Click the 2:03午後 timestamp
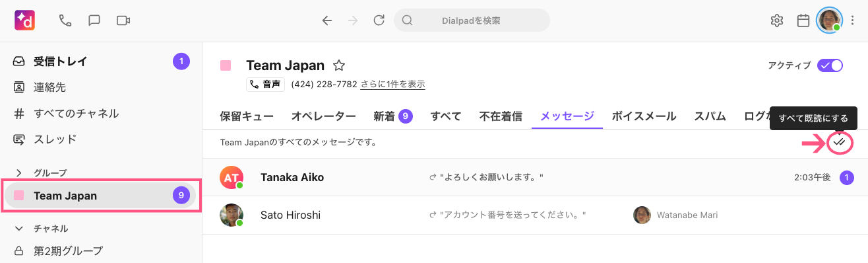 click(813, 178)
